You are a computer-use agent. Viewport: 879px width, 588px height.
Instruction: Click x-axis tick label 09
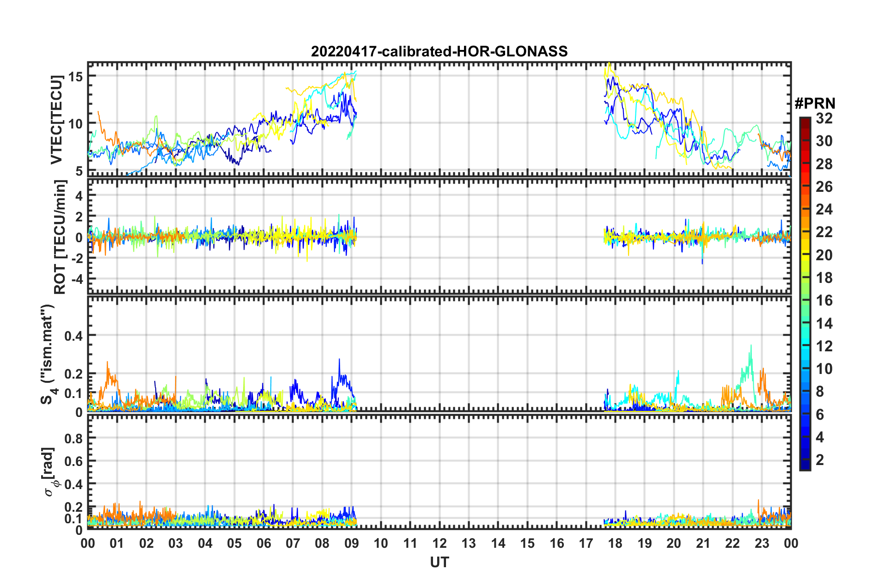[x=352, y=543]
